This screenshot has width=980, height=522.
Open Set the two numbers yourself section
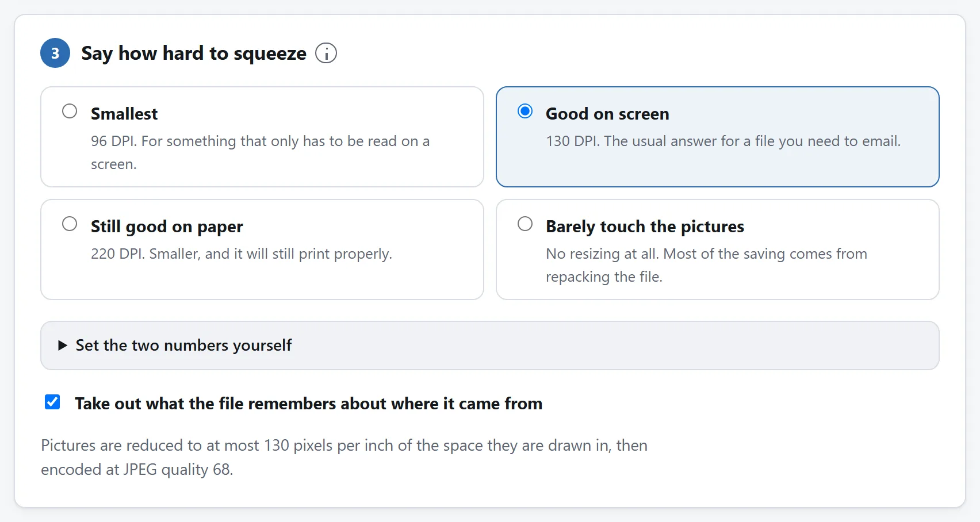point(490,346)
